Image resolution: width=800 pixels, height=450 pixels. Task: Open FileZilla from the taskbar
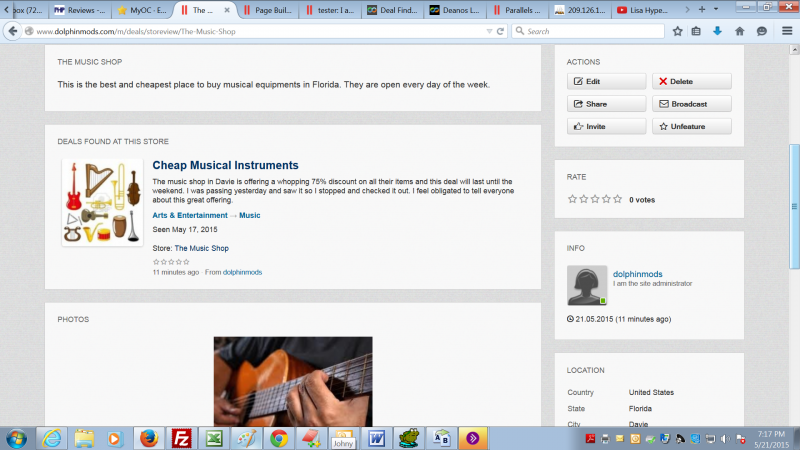point(181,438)
